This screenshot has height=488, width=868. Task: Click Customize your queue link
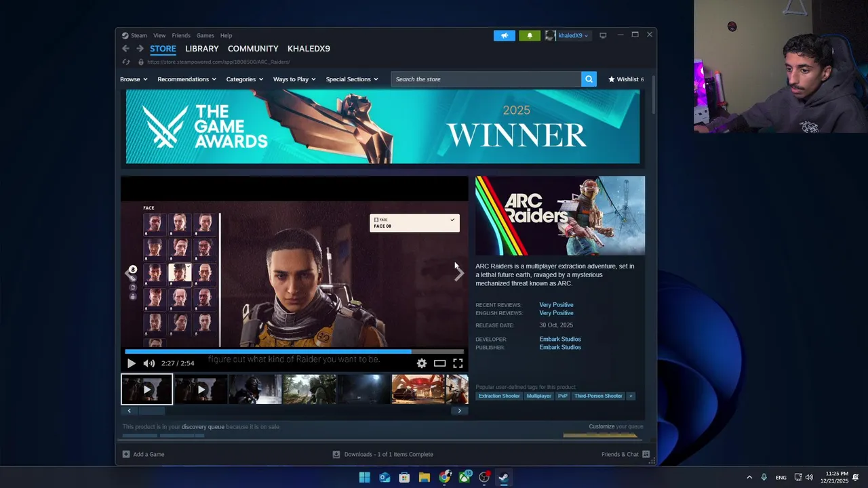click(x=616, y=426)
